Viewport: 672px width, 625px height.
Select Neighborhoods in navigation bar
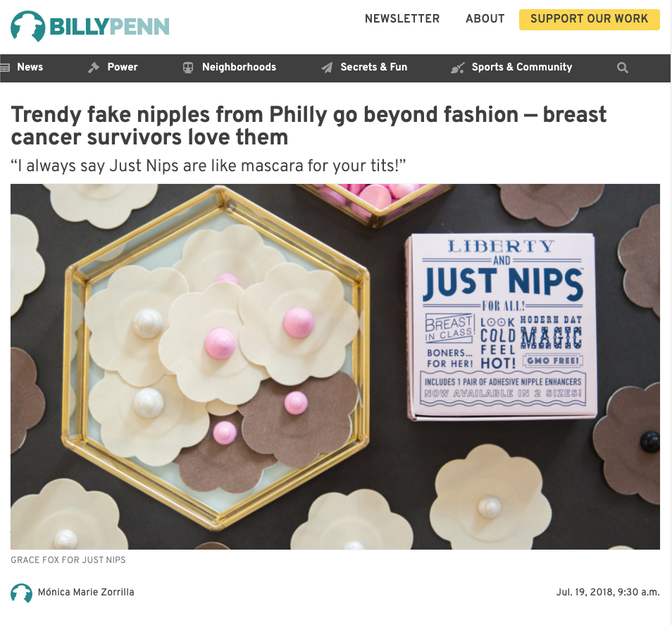(239, 67)
